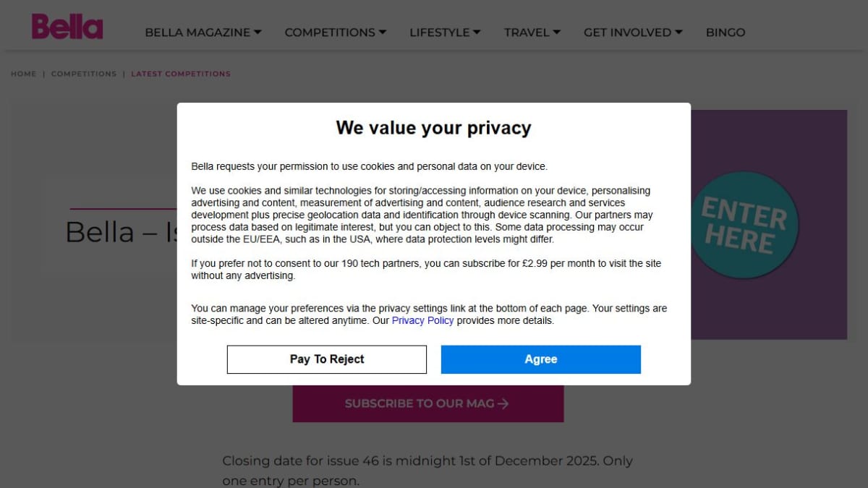This screenshot has width=868, height=488.
Task: Click the Get Involved dropdown caret
Action: tap(678, 33)
